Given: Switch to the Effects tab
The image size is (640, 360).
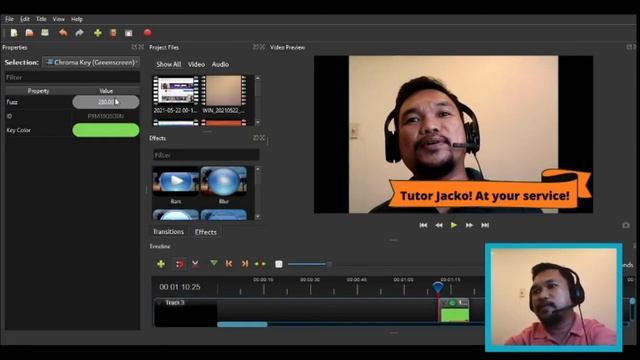Looking at the screenshot, I should pyautogui.click(x=206, y=232).
